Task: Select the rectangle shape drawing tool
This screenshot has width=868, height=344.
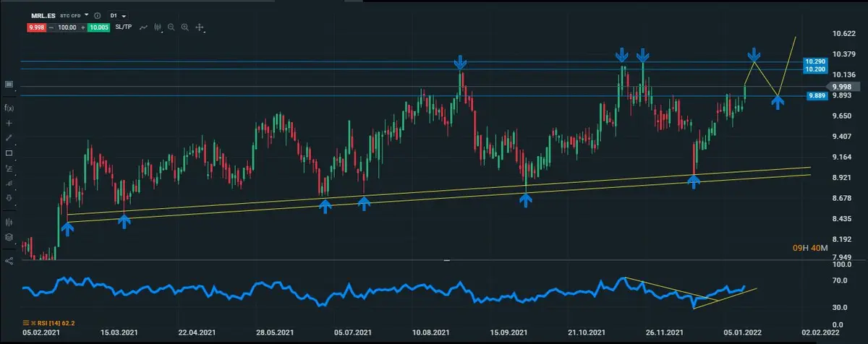Action: [x=9, y=152]
